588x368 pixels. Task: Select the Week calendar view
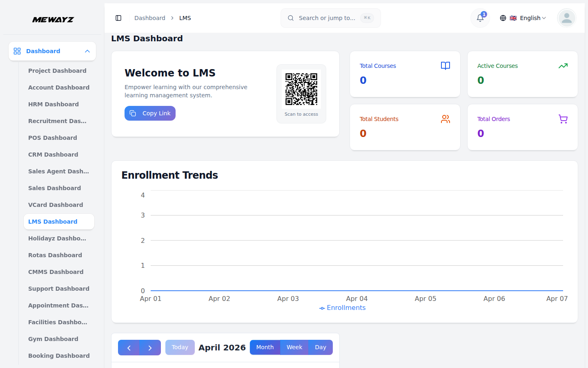[294, 347]
